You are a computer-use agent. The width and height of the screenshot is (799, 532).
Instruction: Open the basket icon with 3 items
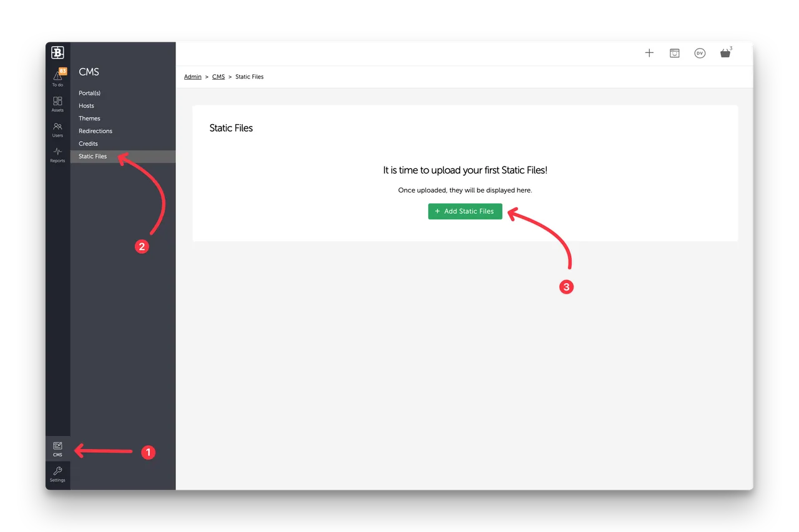(x=725, y=54)
